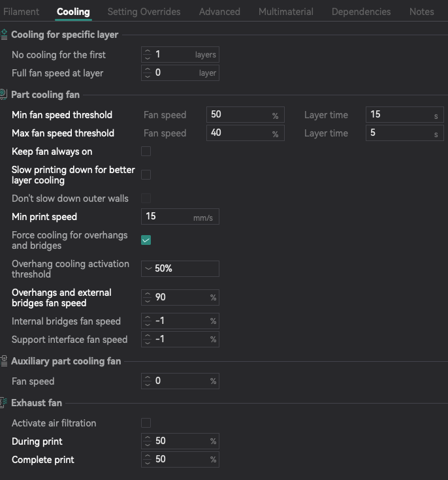This screenshot has width=448, height=480.
Task: Click the Cooling for specific layer section icon
Action: [4, 34]
